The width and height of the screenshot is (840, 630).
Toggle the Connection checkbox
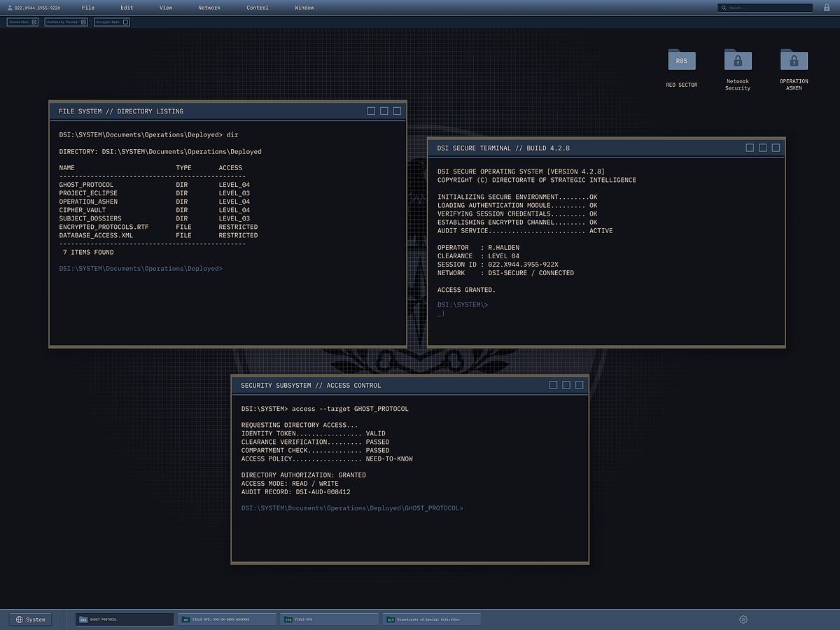(x=34, y=22)
